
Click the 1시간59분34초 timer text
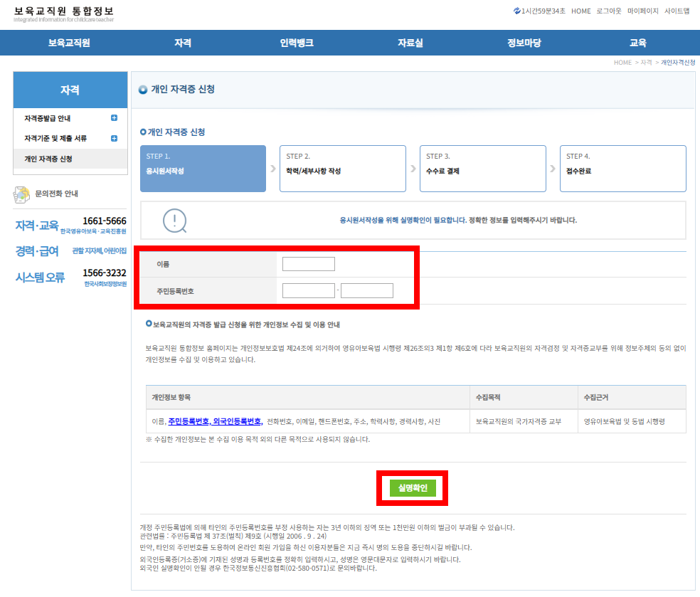(x=543, y=11)
